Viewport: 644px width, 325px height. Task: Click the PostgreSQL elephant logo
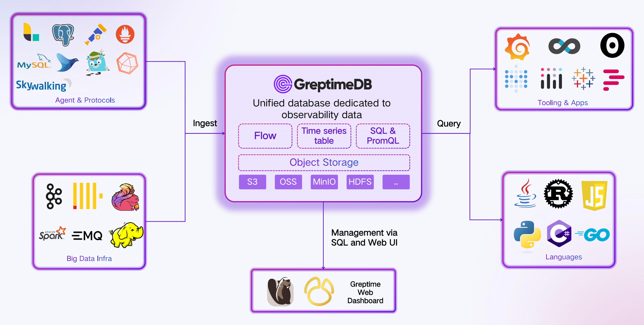(x=63, y=34)
